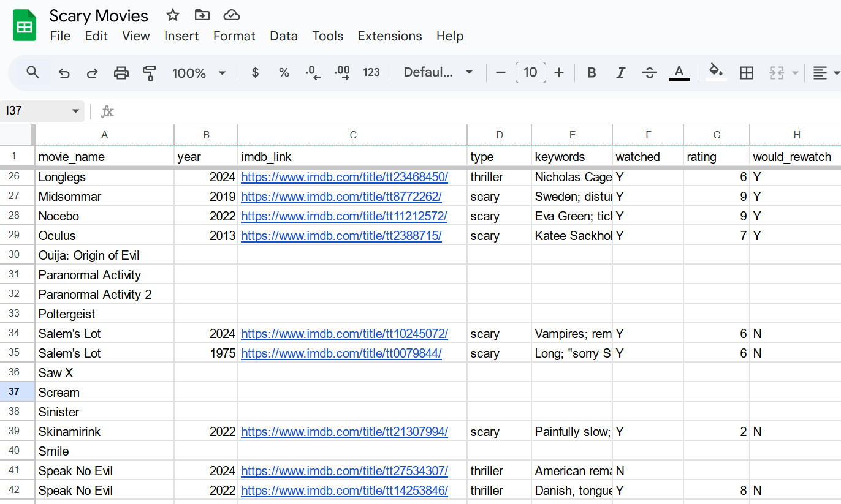Select the would_rewatch header cell
Image resolution: width=841 pixels, height=504 pixels.
pos(796,157)
